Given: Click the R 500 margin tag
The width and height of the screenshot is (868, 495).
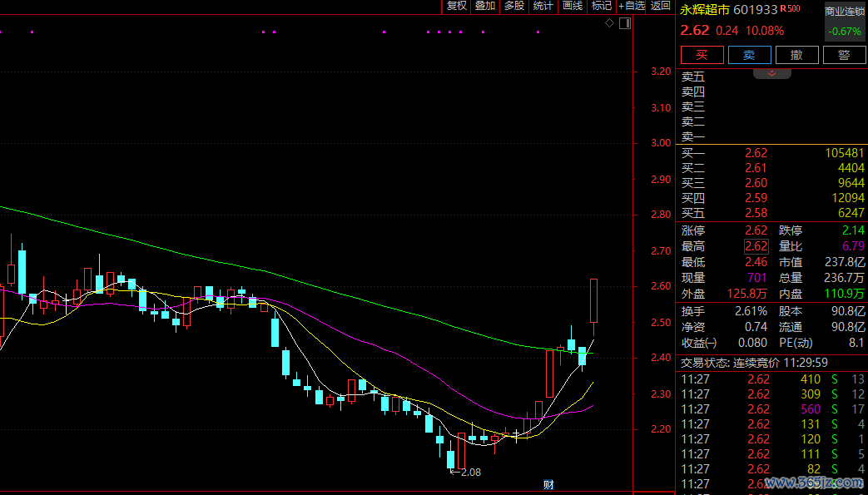Looking at the screenshot, I should 790,8.
